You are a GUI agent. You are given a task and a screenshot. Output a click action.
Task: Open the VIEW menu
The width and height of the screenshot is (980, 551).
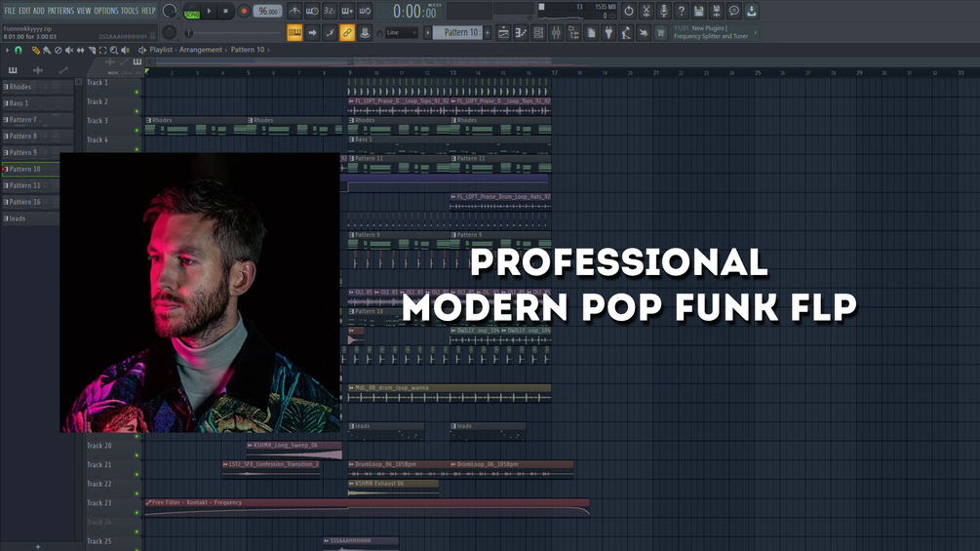click(84, 11)
